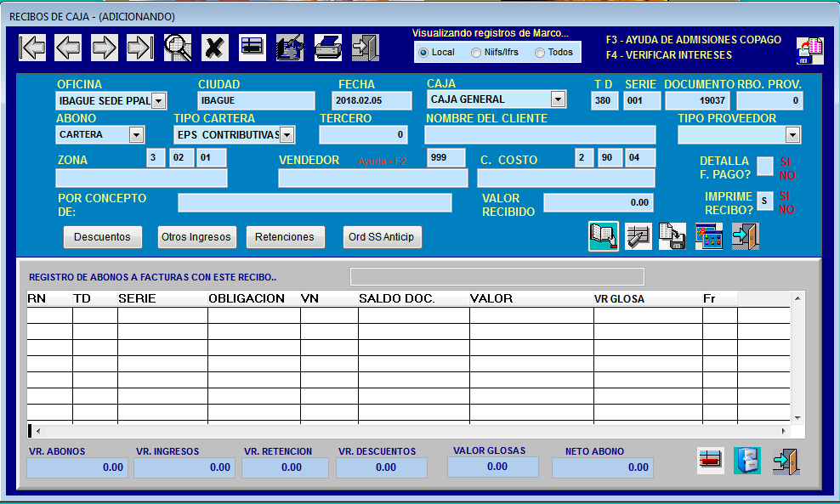
Task: Click the FECHA field showing 2018.02.05
Action: coord(372,100)
